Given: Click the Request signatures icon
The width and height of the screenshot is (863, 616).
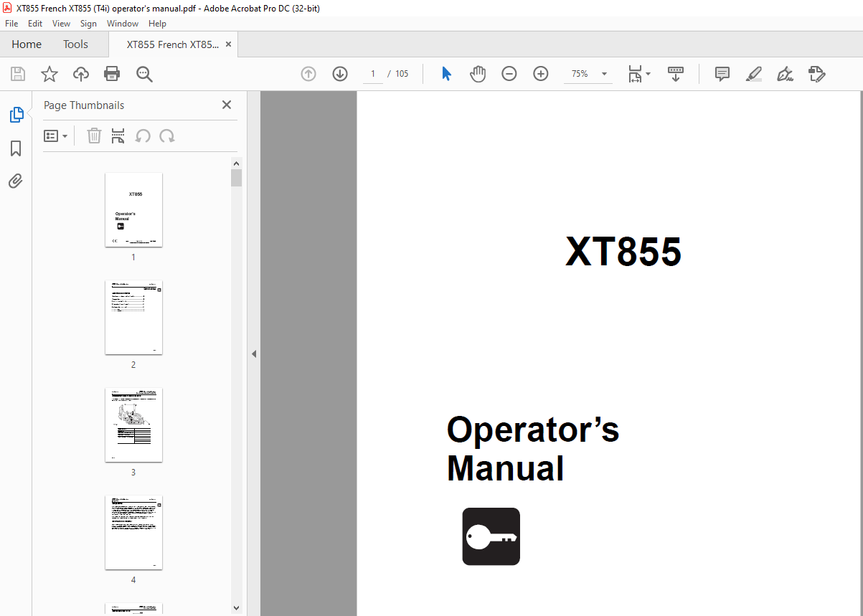Looking at the screenshot, I should point(817,74).
